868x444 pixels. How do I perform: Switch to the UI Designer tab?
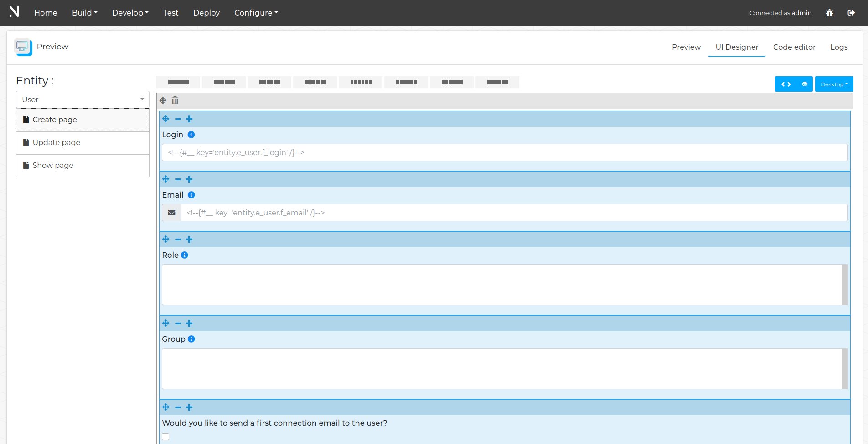coord(737,47)
